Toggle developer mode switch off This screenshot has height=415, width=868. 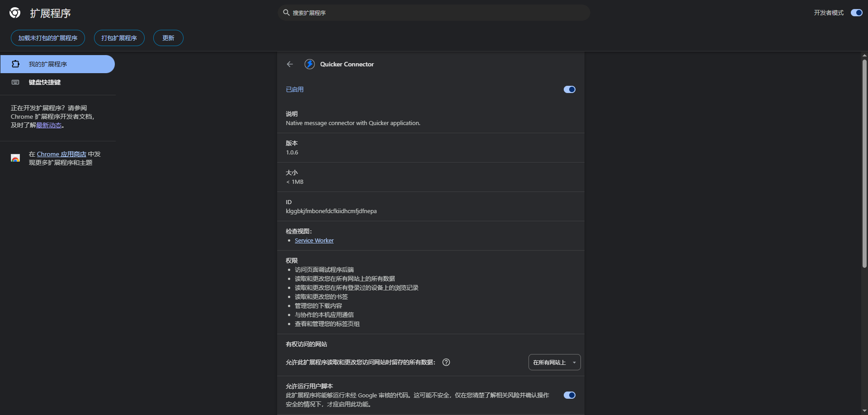coord(856,13)
